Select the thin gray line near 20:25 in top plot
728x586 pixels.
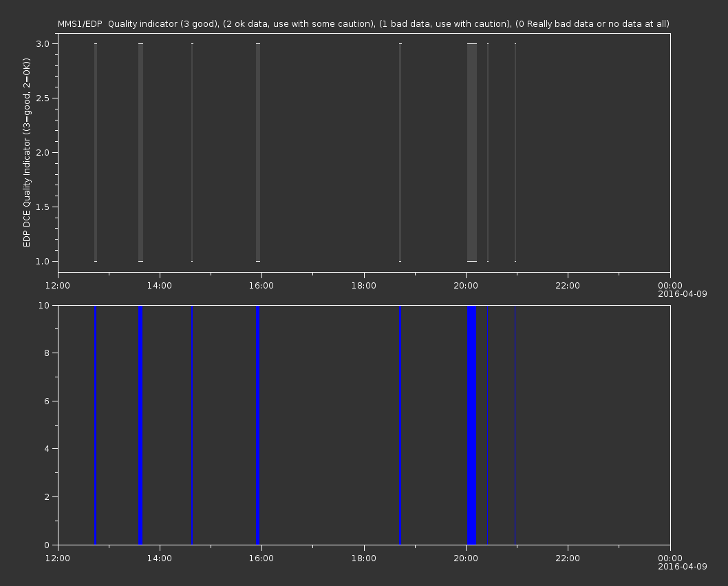point(487,152)
